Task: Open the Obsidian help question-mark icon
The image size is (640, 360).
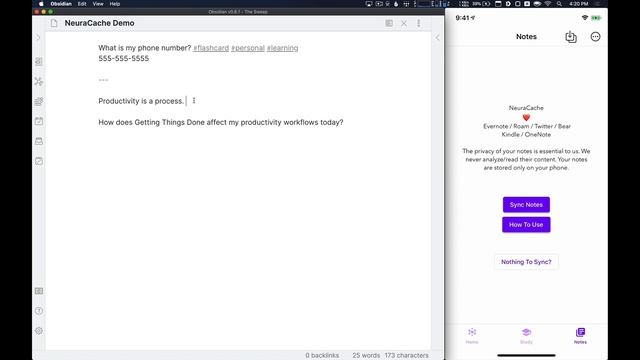Action: click(39, 311)
